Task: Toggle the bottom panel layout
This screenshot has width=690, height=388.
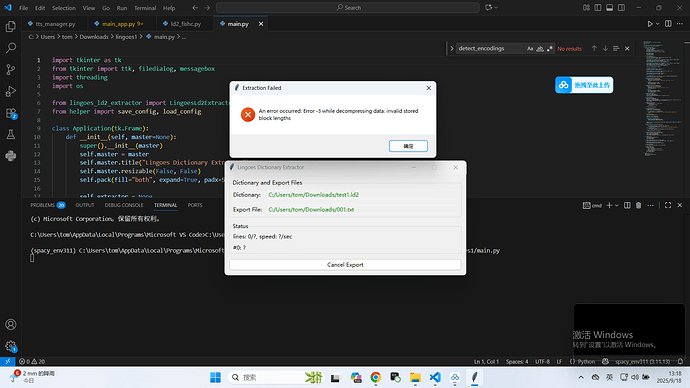Action: [x=609, y=7]
